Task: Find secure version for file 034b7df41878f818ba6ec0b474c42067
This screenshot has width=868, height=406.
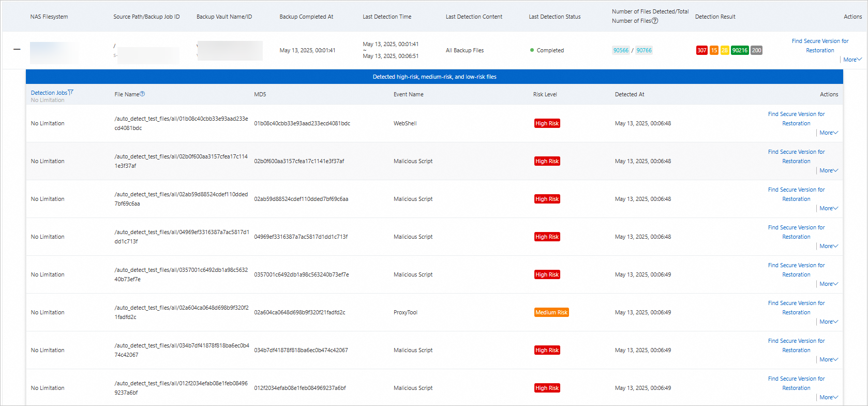Action: (796, 345)
